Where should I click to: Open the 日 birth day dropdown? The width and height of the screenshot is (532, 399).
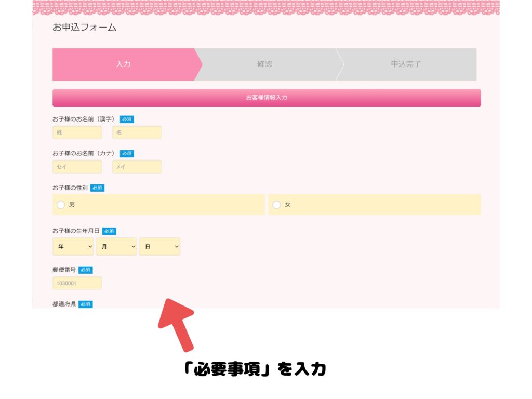pyautogui.click(x=159, y=247)
